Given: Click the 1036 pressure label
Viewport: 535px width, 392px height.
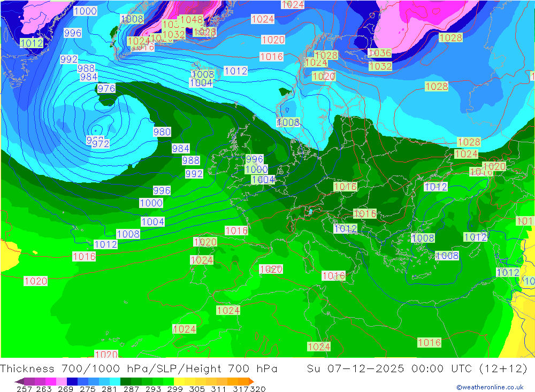Looking at the screenshot, I should click(380, 53).
